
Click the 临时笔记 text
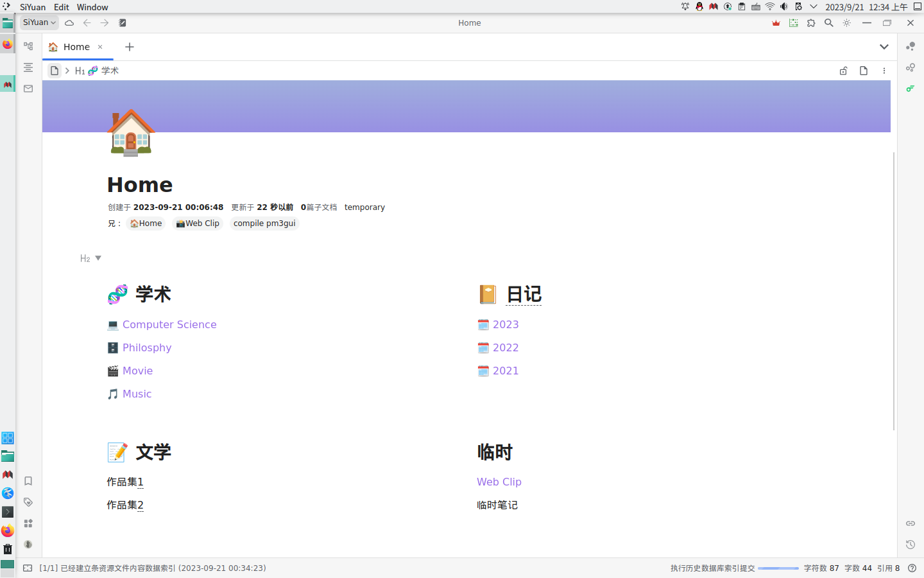497,505
